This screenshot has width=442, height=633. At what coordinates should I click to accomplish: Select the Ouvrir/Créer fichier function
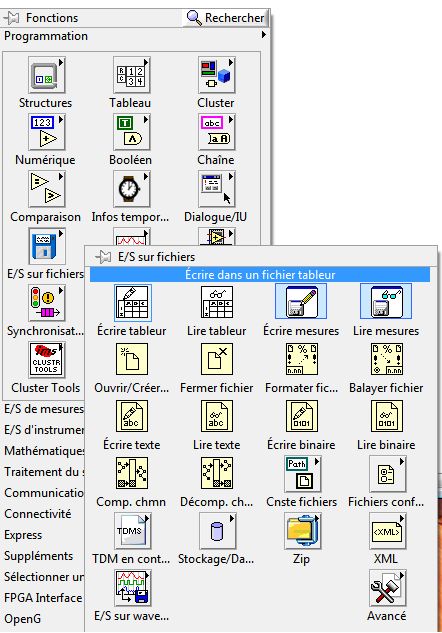tap(132, 359)
